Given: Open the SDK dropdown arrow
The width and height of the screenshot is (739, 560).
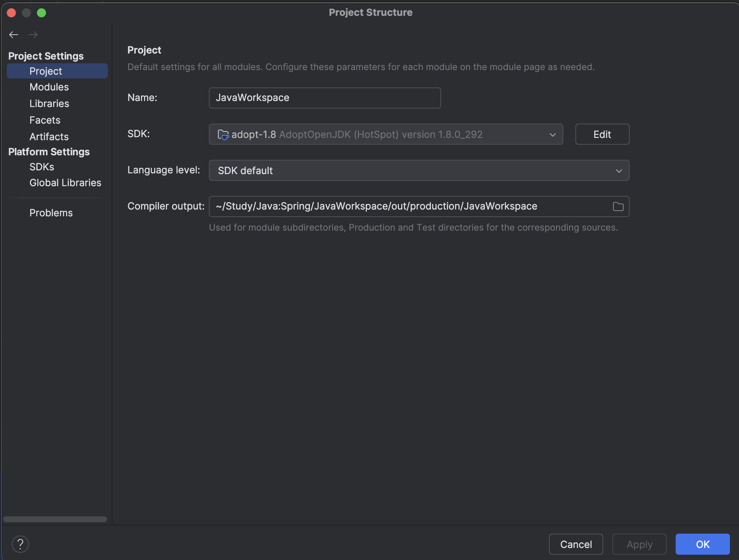Looking at the screenshot, I should (x=553, y=135).
